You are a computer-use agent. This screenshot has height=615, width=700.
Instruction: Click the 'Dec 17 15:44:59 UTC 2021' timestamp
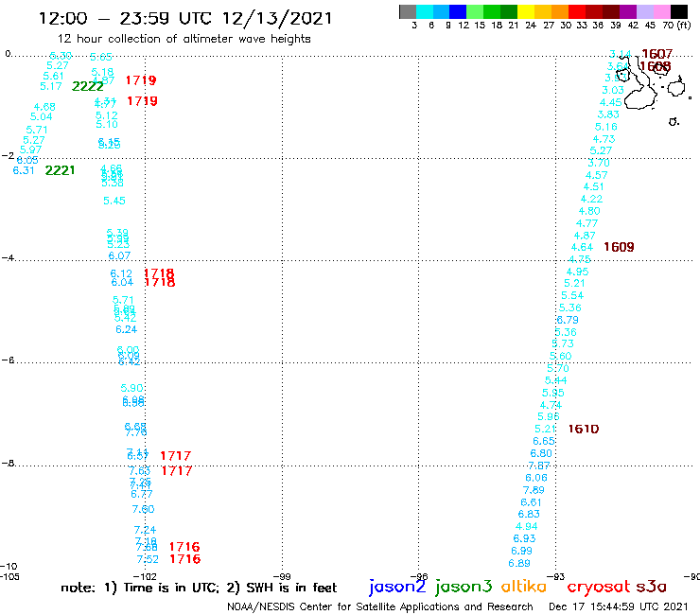pyautogui.click(x=619, y=607)
